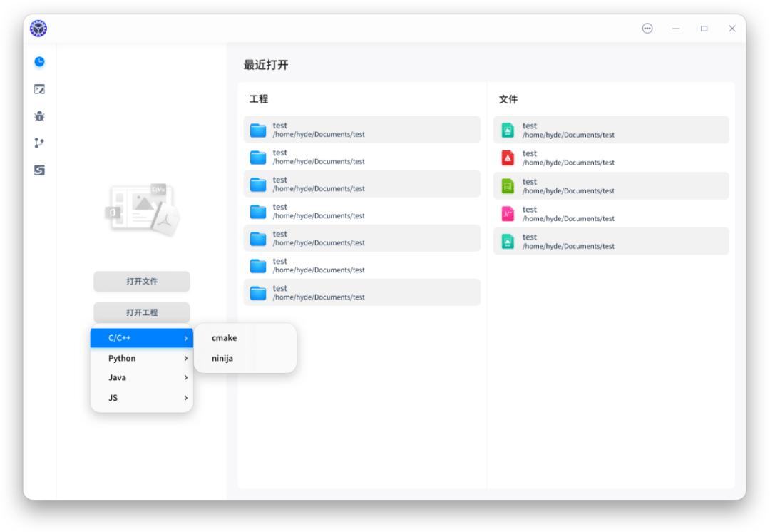Viewport: 770px width, 532px height.
Task: Click the 打开文件 button
Action: 141,282
